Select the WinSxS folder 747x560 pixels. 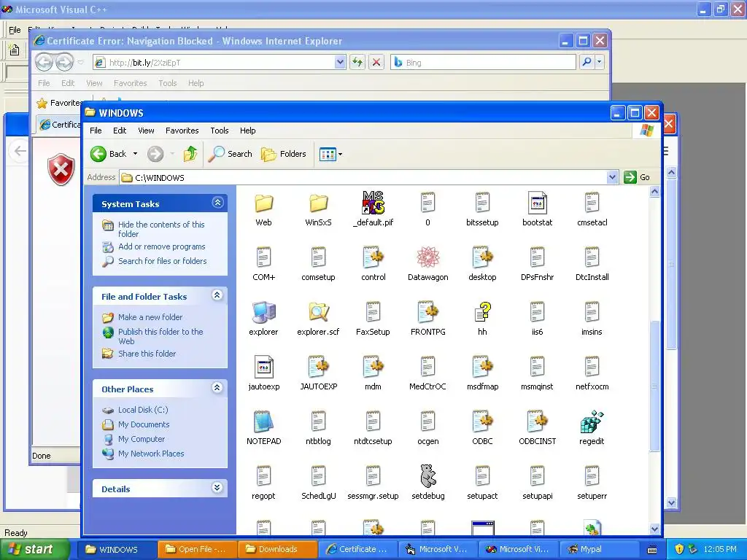pos(318,203)
